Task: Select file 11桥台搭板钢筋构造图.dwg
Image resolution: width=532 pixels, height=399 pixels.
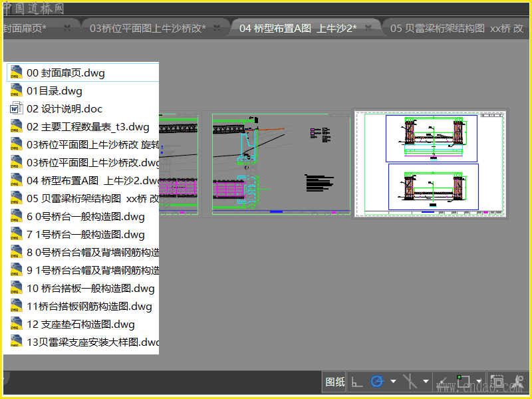Action: (x=82, y=307)
